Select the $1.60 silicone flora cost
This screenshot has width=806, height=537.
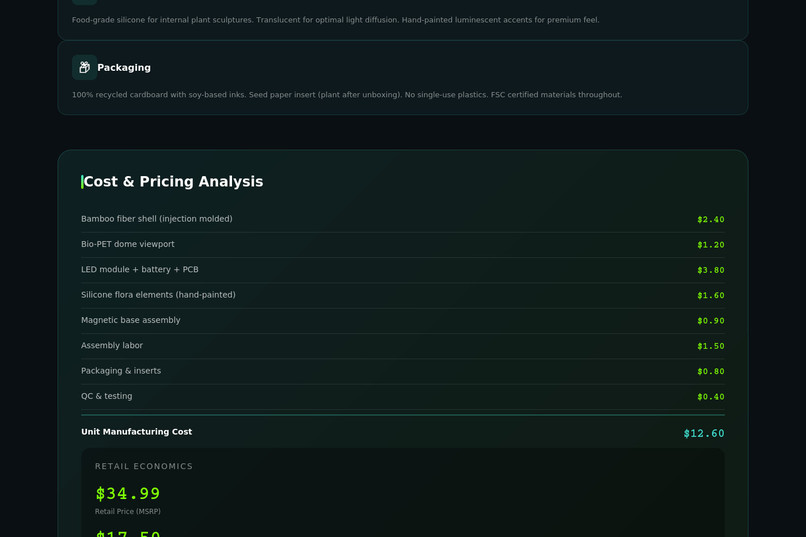point(710,295)
